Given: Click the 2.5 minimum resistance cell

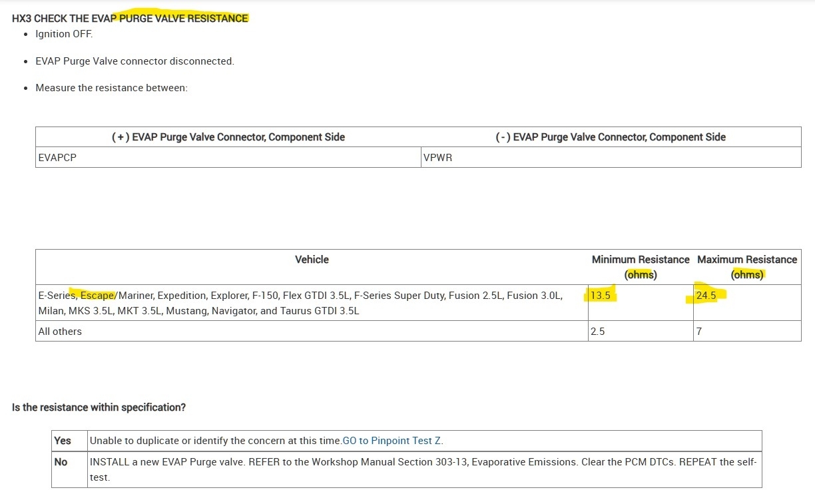Looking at the screenshot, I should pyautogui.click(x=598, y=331).
